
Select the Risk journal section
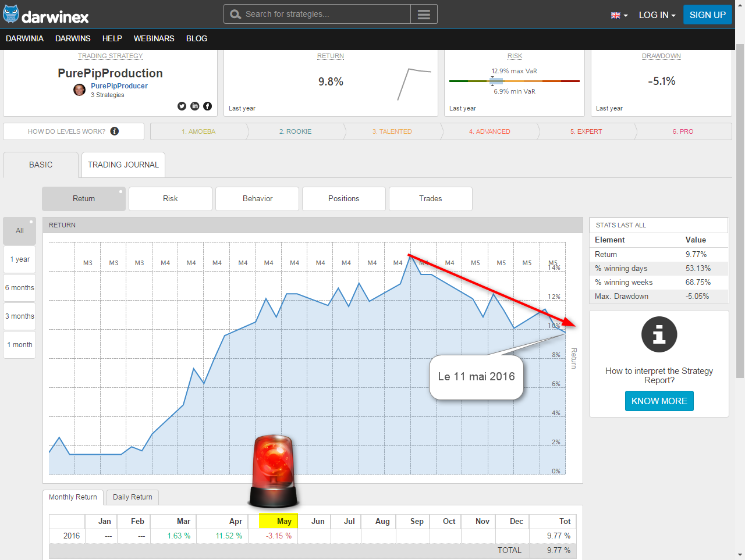coord(171,199)
